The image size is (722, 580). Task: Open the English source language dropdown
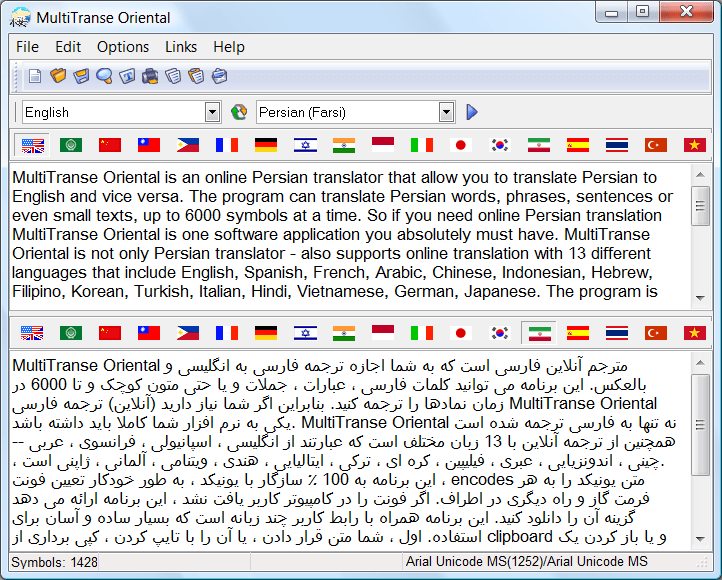[x=212, y=112]
